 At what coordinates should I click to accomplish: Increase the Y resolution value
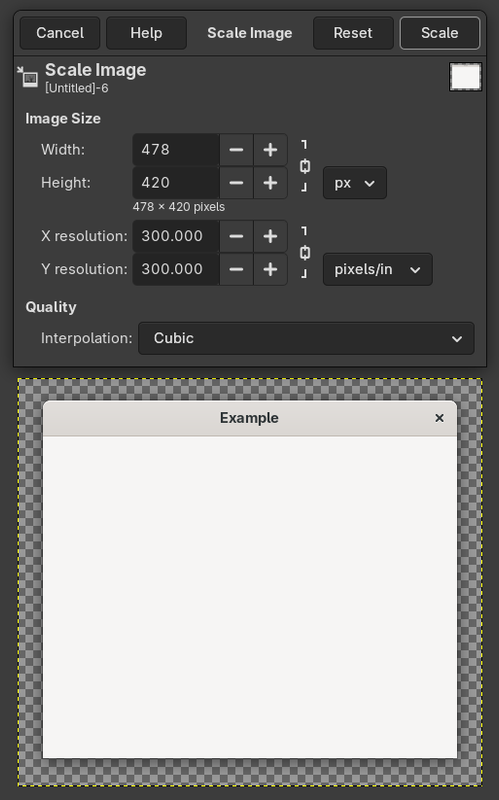[x=270, y=269]
